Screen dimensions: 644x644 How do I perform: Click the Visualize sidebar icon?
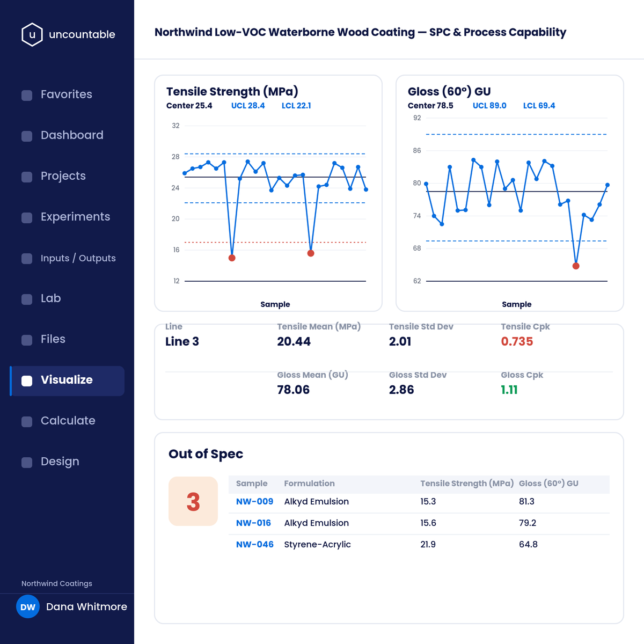(27, 381)
